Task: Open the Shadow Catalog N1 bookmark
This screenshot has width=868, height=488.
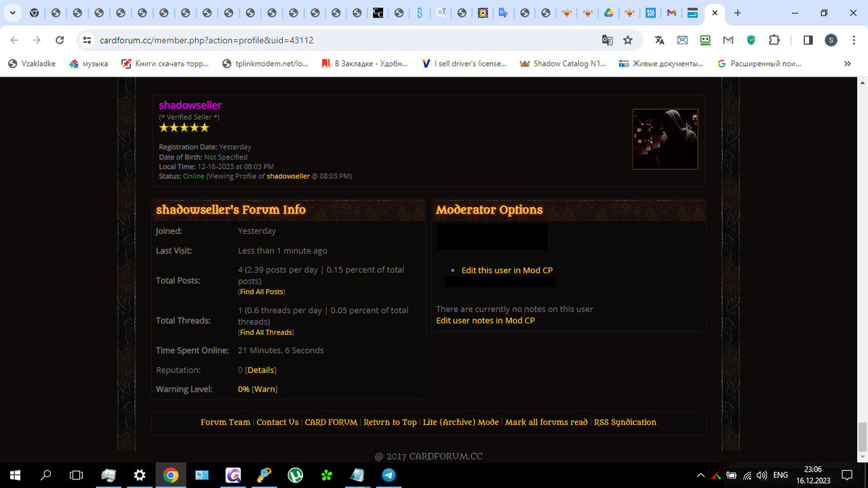Action: (x=563, y=63)
